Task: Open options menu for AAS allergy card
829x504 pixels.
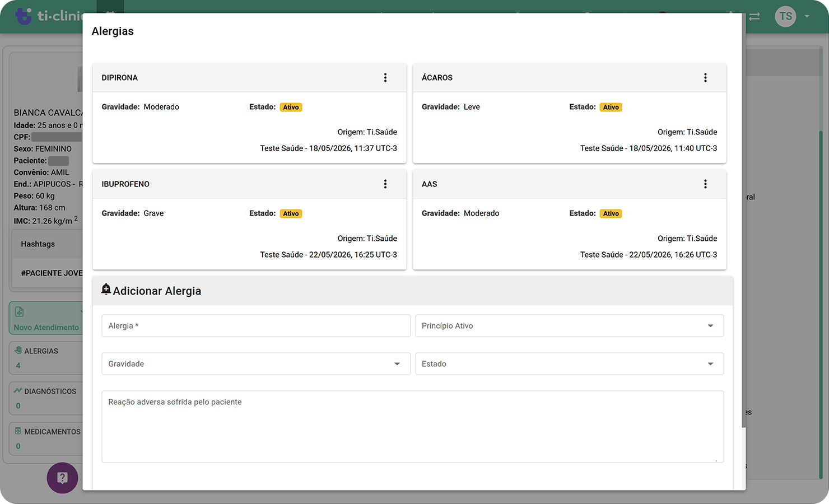Action: point(705,184)
